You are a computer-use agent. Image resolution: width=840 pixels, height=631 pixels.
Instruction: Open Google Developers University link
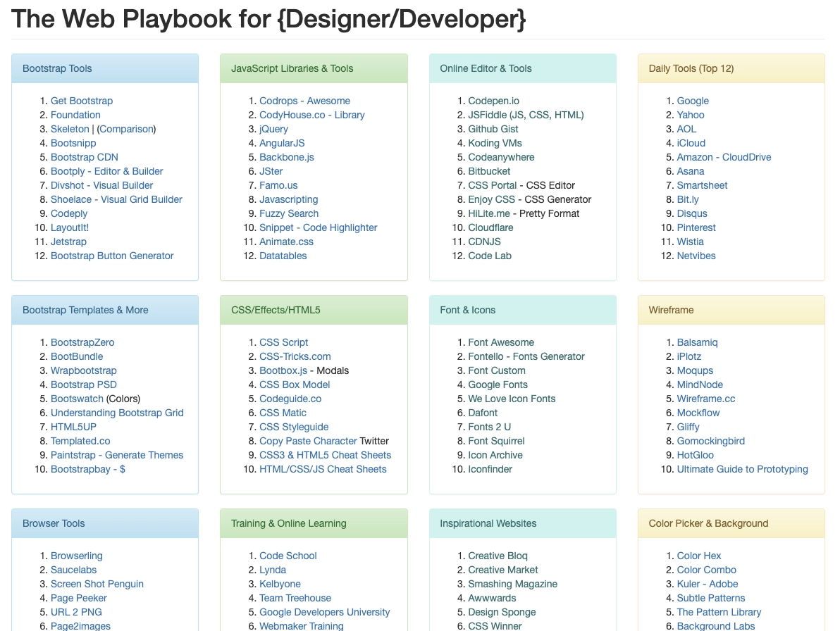(x=324, y=612)
